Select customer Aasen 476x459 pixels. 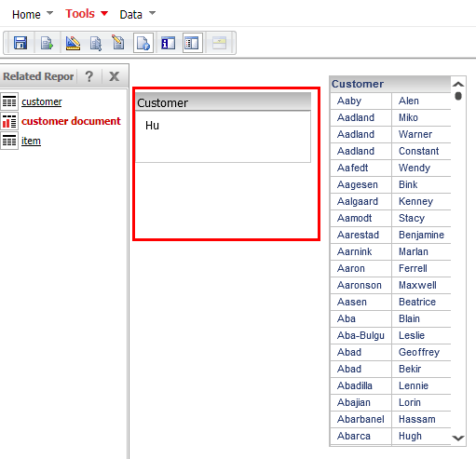[352, 302]
